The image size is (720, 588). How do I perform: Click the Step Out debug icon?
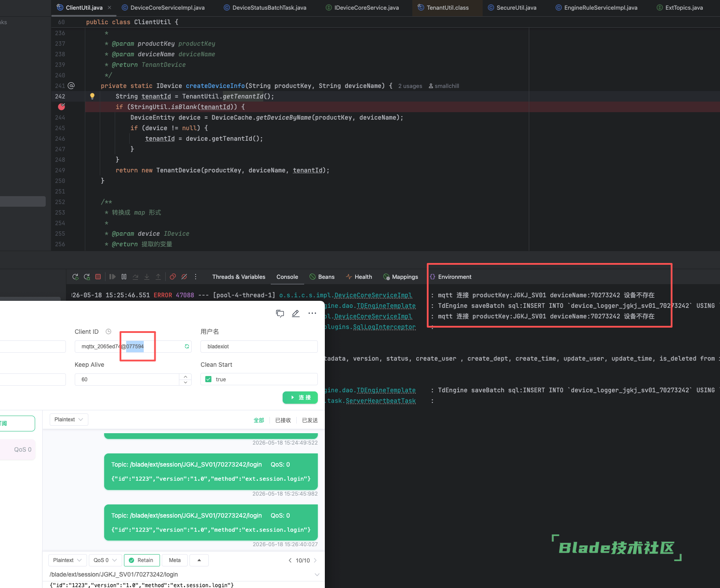[158, 277]
